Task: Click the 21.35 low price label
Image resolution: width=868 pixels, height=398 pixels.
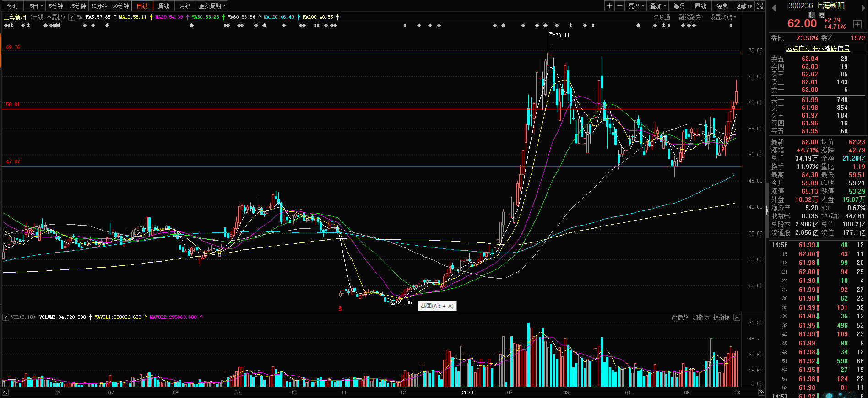Action: [x=405, y=302]
